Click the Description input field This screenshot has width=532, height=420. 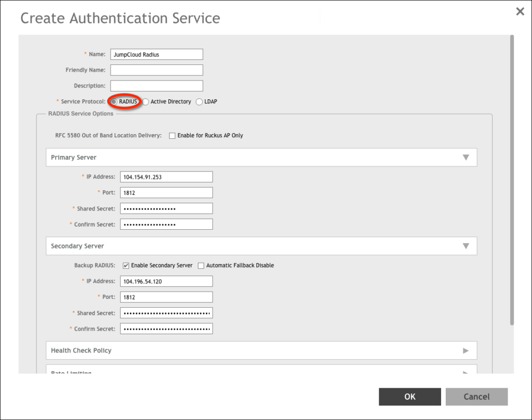pyautogui.click(x=156, y=85)
